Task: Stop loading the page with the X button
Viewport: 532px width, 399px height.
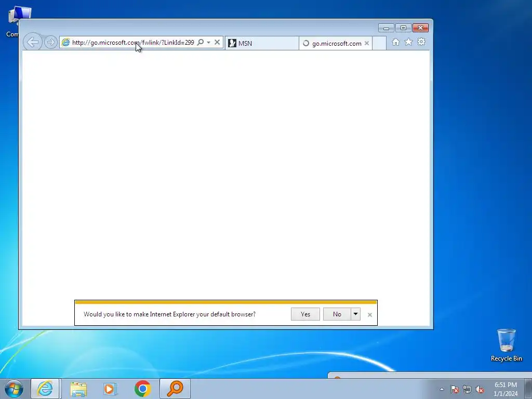Action: [x=217, y=43]
